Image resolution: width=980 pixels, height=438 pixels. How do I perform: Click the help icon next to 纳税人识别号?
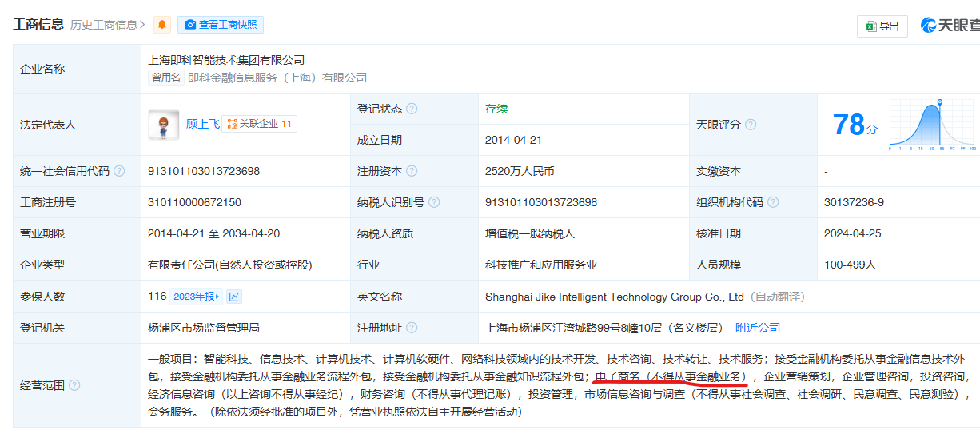click(x=434, y=202)
